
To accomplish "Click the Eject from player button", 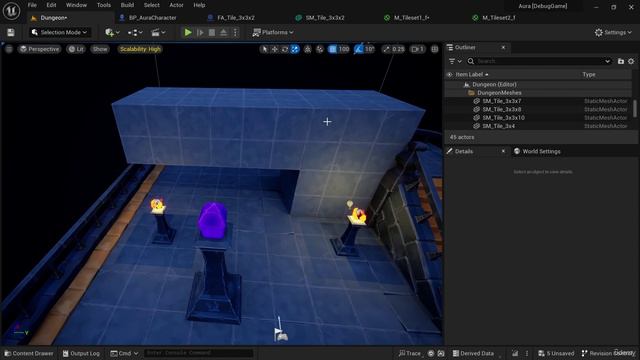I will click(224, 32).
